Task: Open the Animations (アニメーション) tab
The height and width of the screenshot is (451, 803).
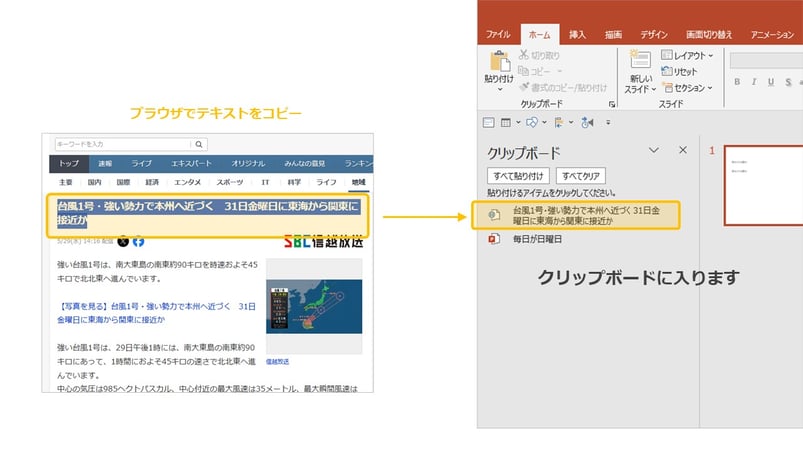Action: coord(772,34)
